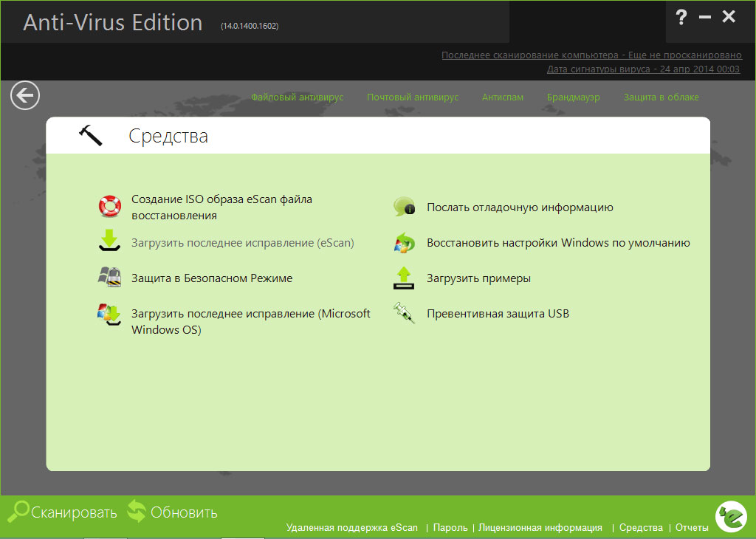Image resolution: width=756 pixels, height=539 pixels.
Task: Click Послать отладочную информацию
Action: tap(520, 207)
